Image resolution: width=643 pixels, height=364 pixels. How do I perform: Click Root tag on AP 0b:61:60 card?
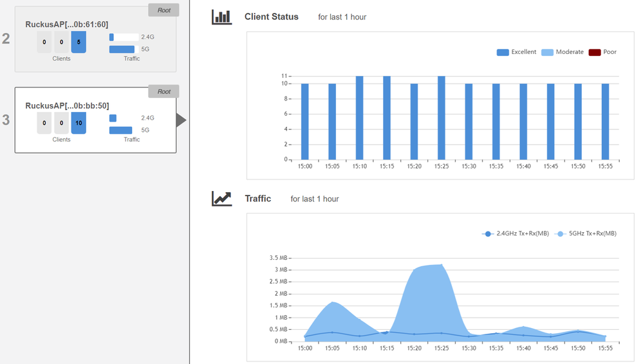163,10
